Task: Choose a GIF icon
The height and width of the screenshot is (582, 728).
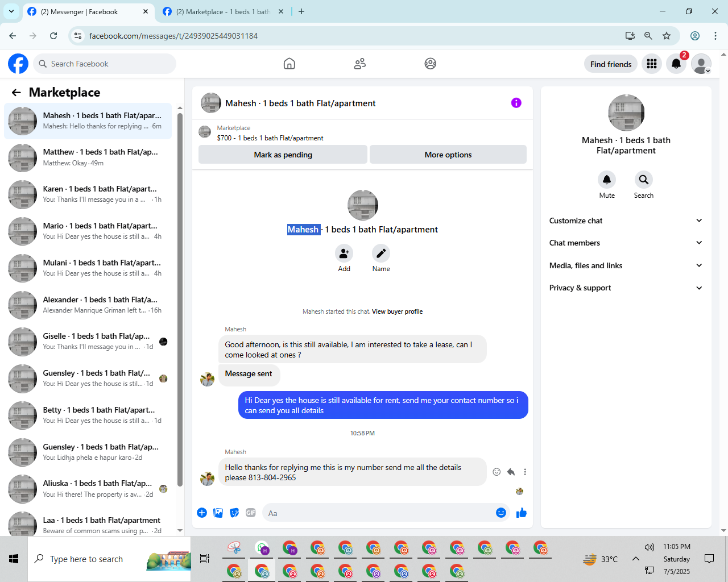Action: pyautogui.click(x=251, y=513)
